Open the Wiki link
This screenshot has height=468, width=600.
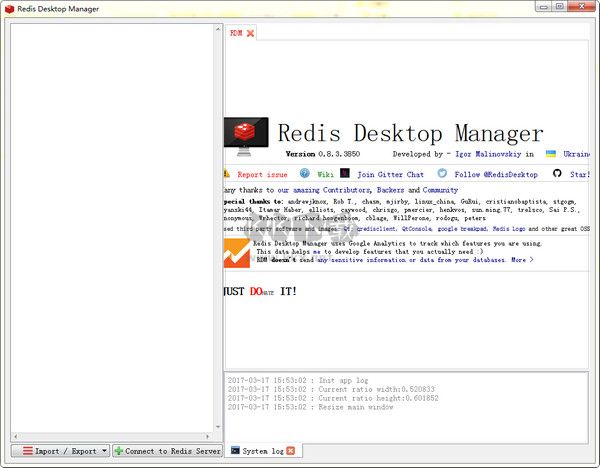tap(325, 174)
